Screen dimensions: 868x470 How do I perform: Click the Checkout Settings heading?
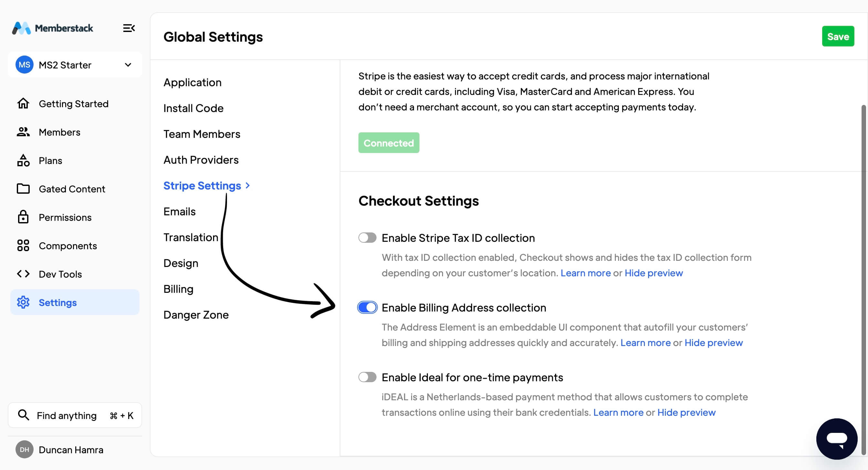tap(418, 201)
